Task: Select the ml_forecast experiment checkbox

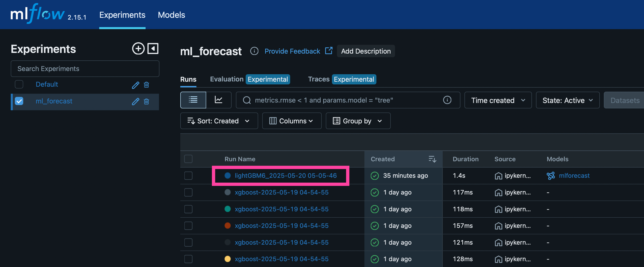Action: (x=19, y=101)
